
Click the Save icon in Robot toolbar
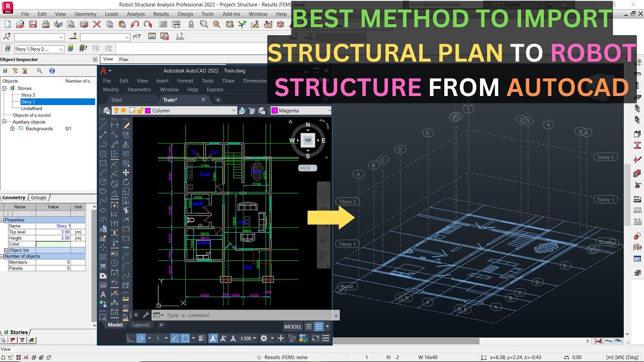pos(33,24)
